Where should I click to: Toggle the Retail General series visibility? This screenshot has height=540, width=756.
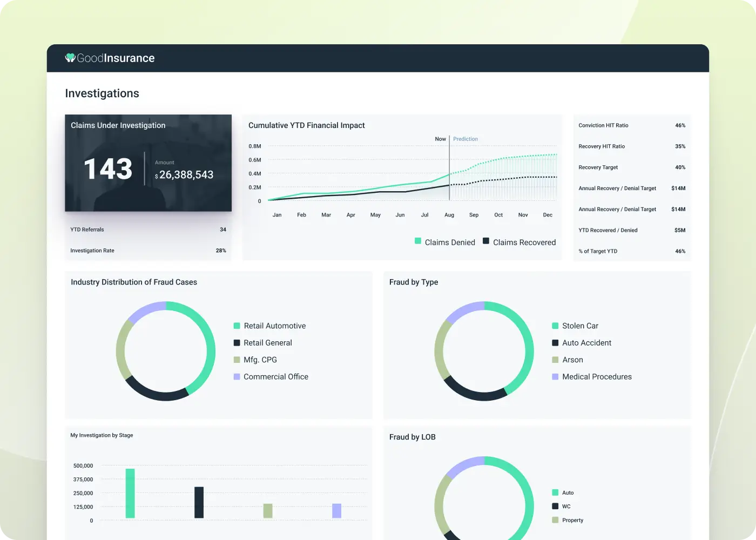point(236,342)
